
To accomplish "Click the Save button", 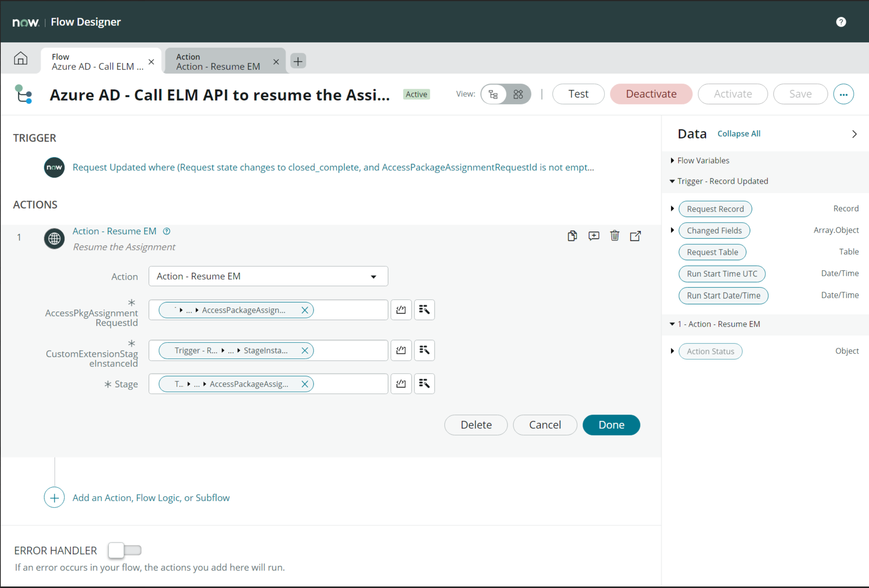I will (800, 94).
